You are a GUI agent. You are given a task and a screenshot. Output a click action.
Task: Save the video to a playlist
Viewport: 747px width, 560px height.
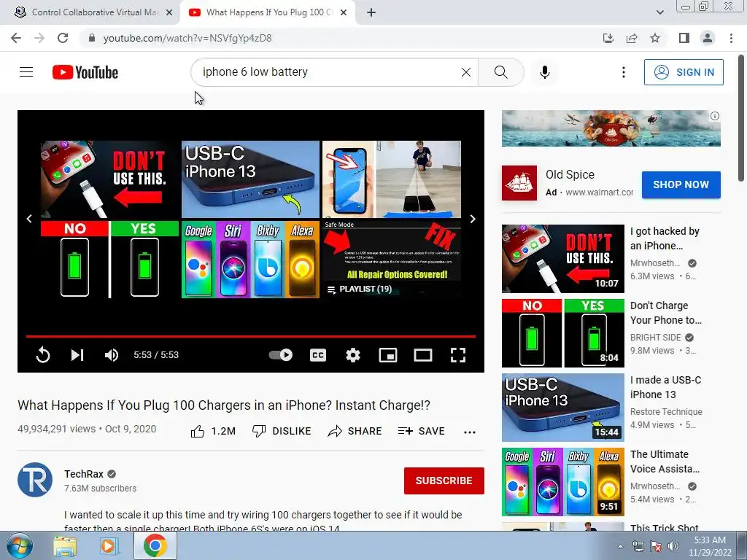[421, 432]
